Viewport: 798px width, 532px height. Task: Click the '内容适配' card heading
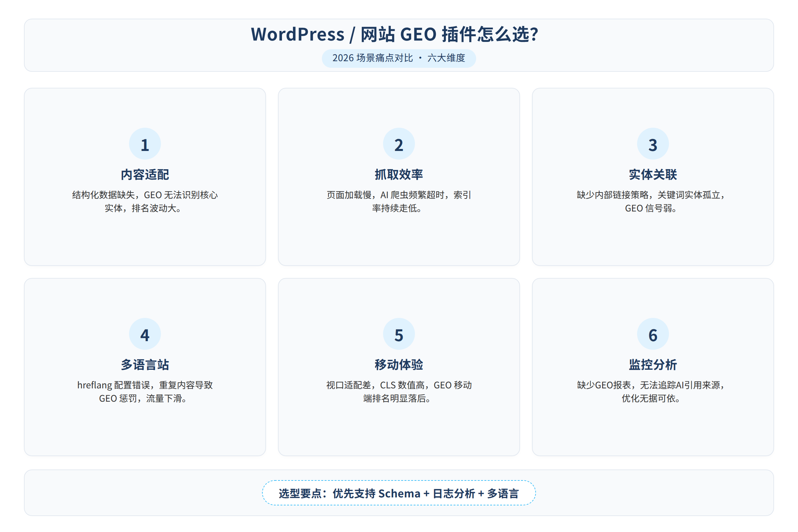click(145, 174)
